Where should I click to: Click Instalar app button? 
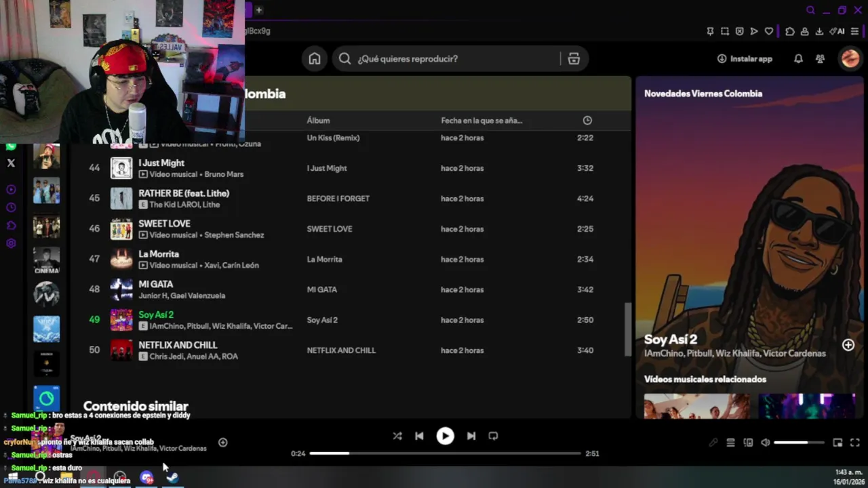[745, 59]
